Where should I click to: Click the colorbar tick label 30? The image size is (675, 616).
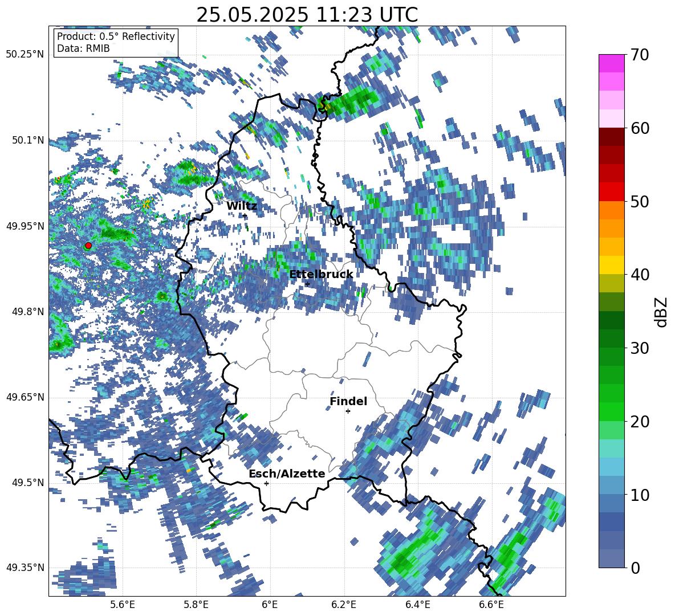(x=640, y=348)
